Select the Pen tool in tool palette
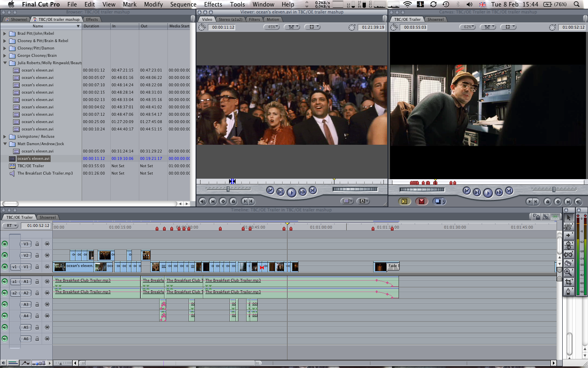Viewport: 588px width, 368px height. [568, 291]
